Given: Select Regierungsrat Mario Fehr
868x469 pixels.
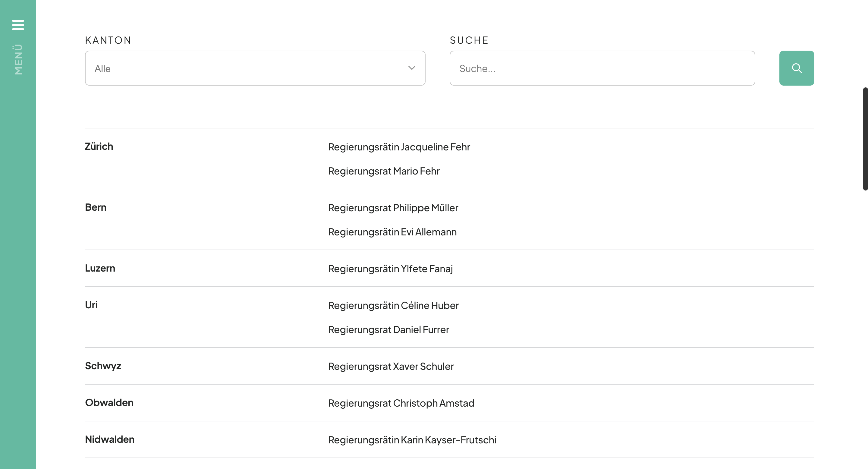Looking at the screenshot, I should 384,171.
